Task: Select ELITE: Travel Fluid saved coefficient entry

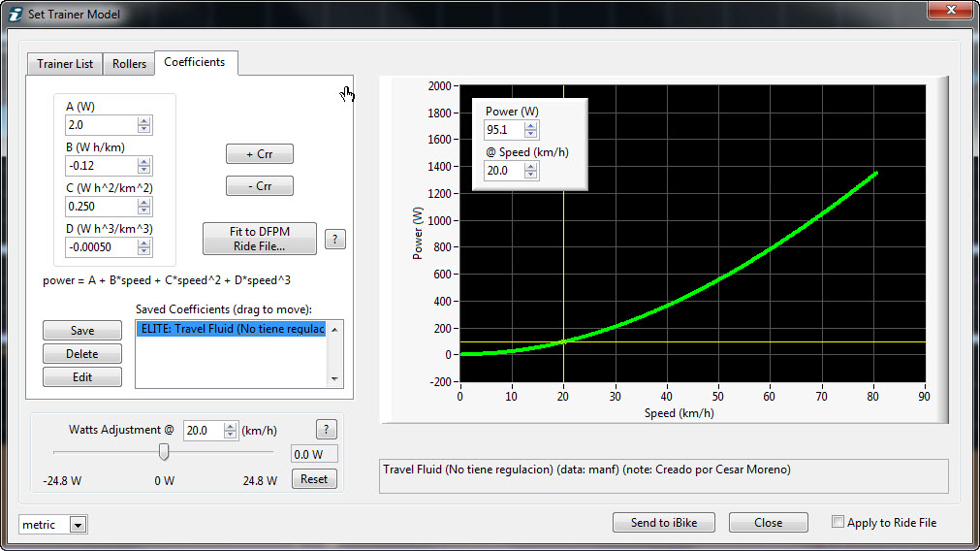Action: point(231,329)
